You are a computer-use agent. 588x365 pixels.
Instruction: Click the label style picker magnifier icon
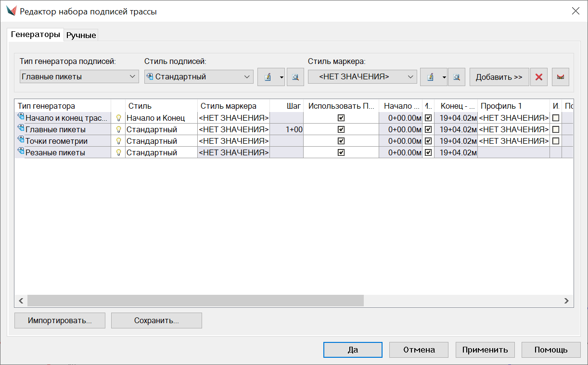pyautogui.click(x=295, y=77)
